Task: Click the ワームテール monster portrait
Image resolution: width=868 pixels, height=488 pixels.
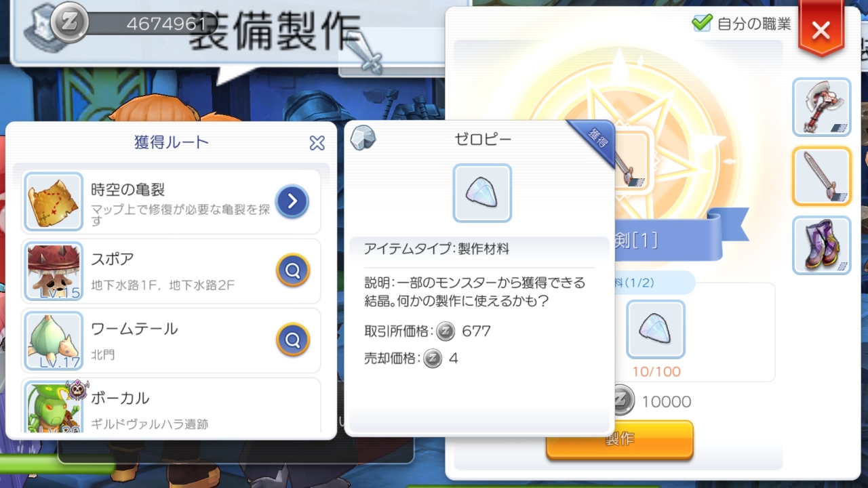Action: 54,341
